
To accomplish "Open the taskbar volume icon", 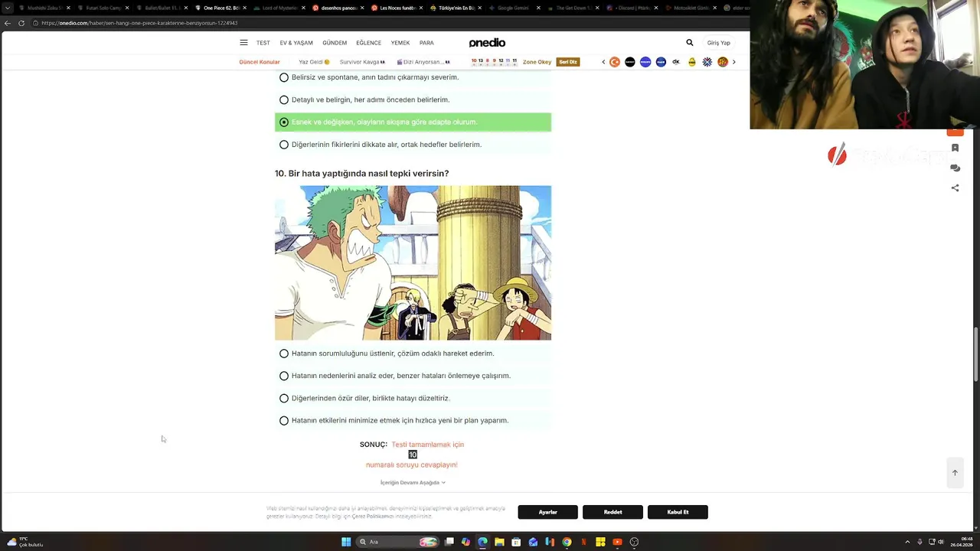I will (941, 542).
